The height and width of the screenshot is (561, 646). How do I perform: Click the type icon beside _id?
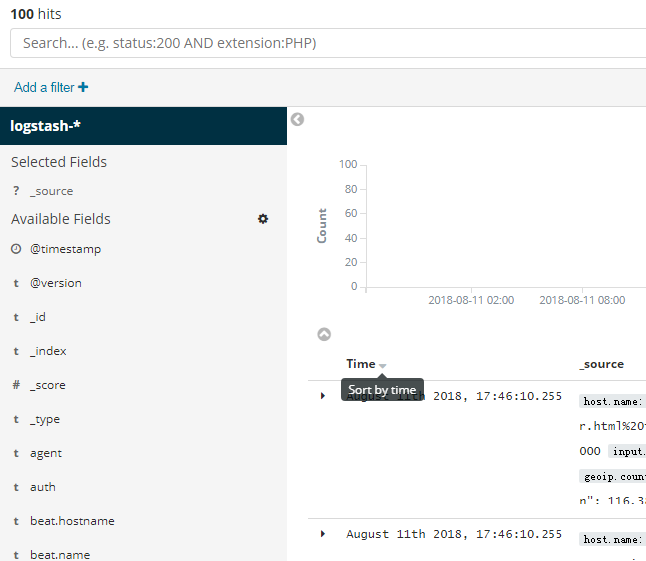(16, 317)
